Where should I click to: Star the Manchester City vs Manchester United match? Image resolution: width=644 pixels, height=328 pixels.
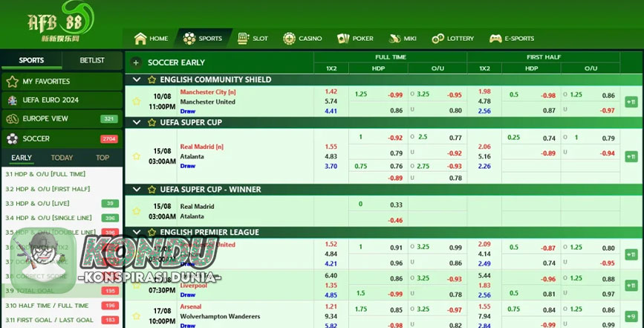click(x=137, y=101)
